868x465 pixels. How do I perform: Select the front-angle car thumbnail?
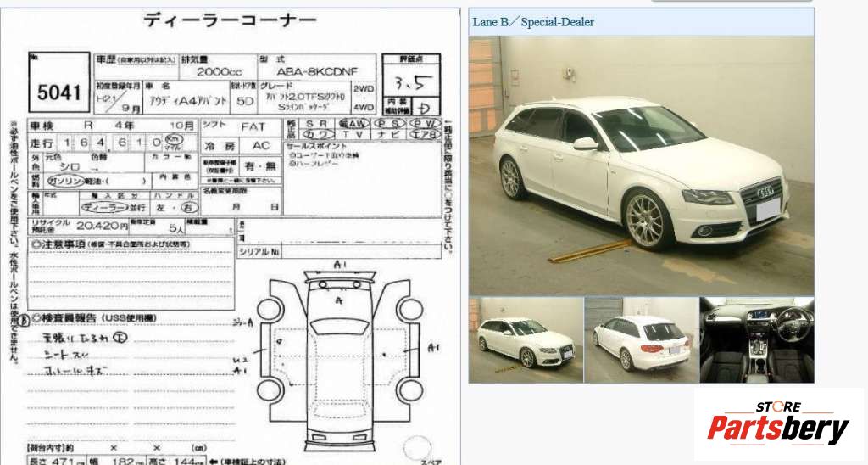point(526,339)
